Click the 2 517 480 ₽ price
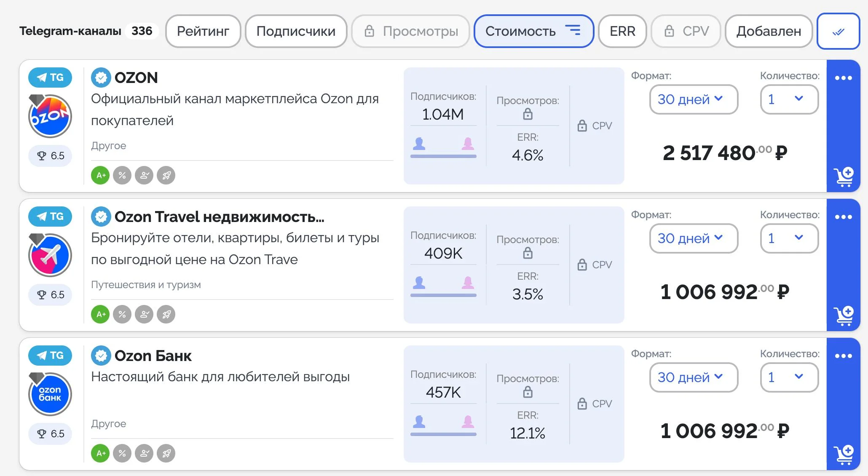The height and width of the screenshot is (476, 868). pyautogui.click(x=725, y=153)
